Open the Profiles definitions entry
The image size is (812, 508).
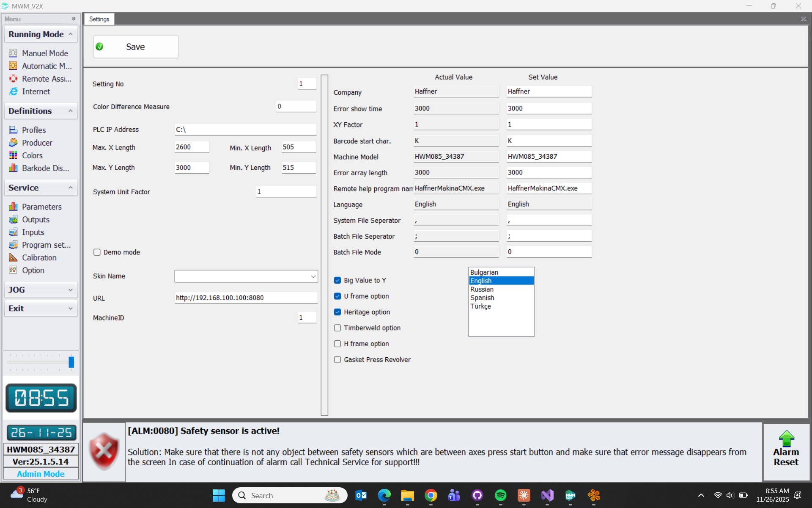34,130
